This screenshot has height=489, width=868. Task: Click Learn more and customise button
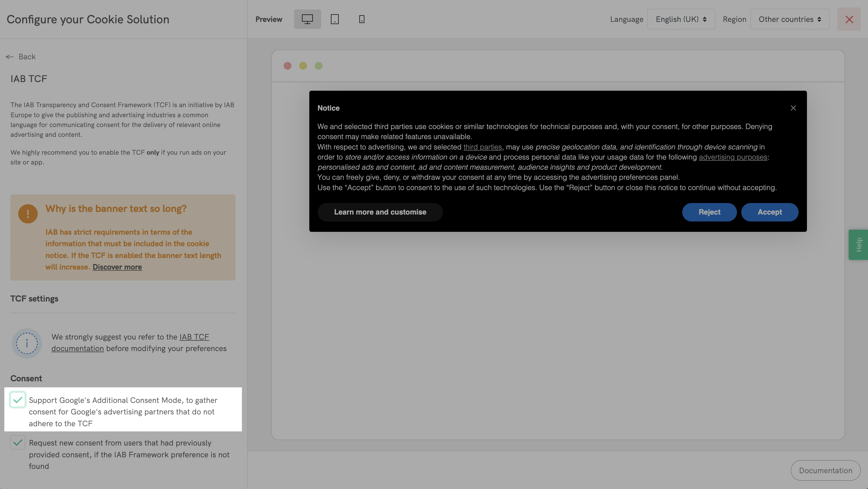(x=380, y=212)
